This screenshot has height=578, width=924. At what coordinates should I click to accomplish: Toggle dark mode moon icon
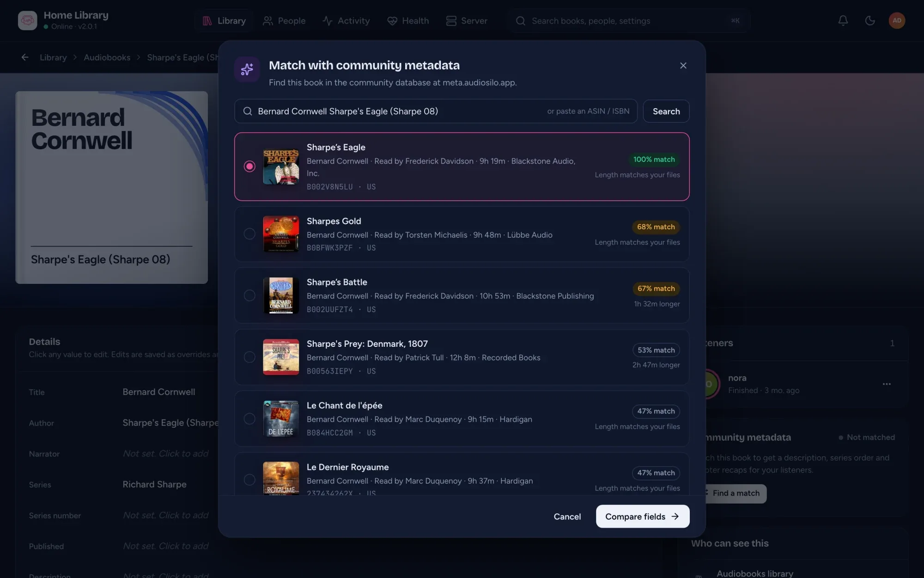tap(869, 20)
